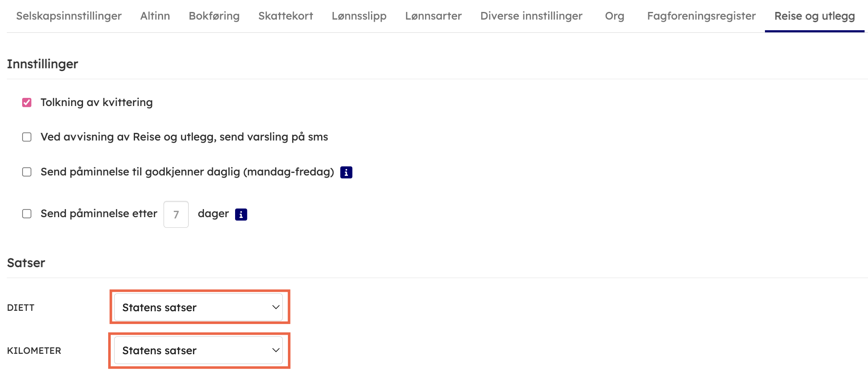Tick the 'Send påminnelse etter' checkbox

pos(27,214)
